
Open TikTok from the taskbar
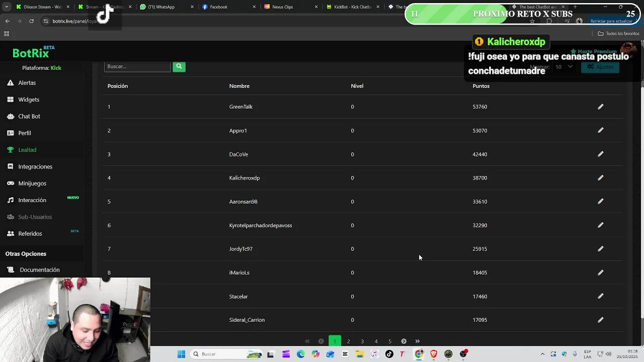[389, 354]
